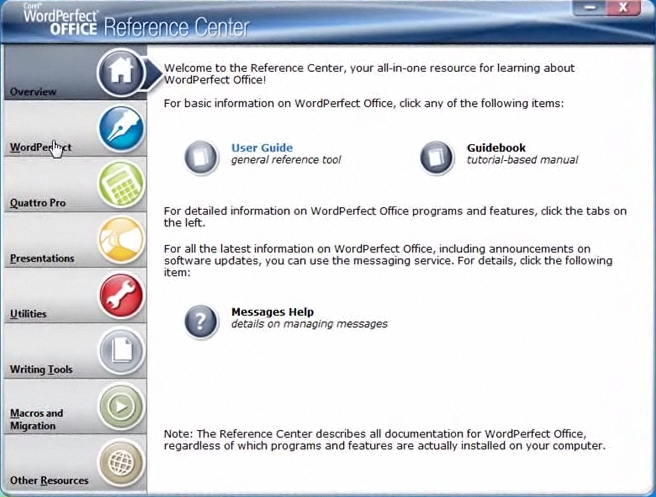Click the Messages Help question mark icon

point(201,321)
